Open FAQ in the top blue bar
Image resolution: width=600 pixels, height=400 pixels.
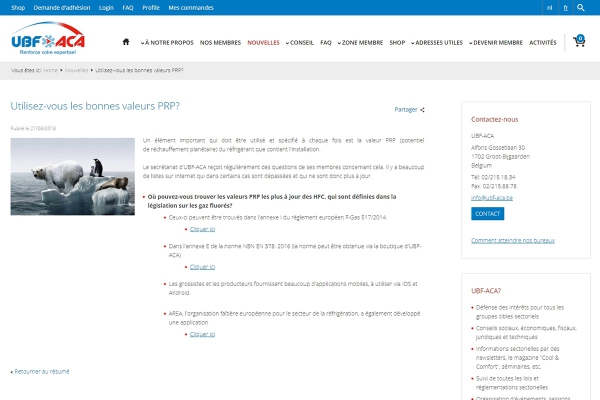[128, 8]
